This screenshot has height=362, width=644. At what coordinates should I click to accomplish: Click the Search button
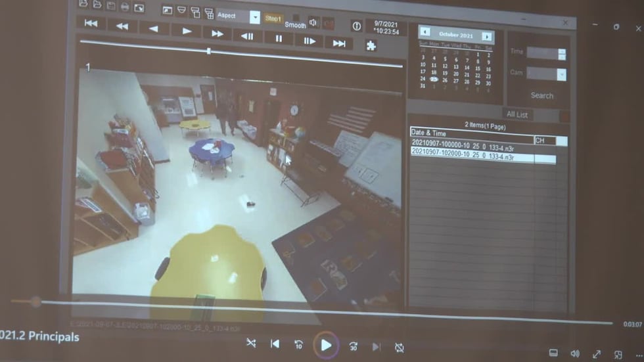[x=541, y=96]
